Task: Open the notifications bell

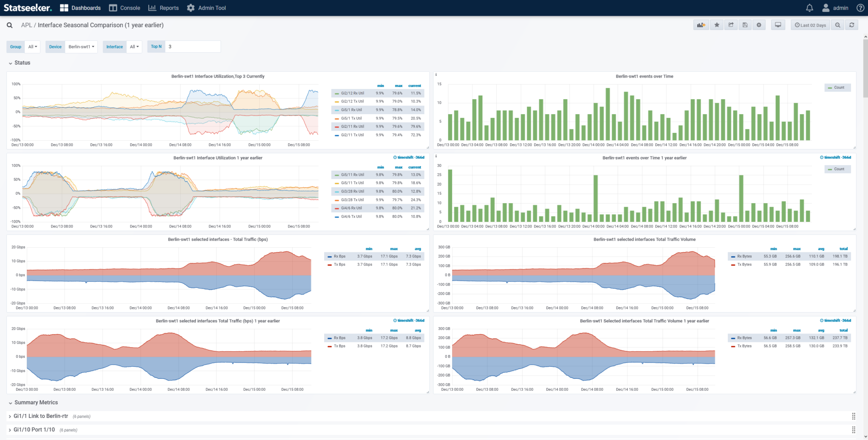Action: pos(809,8)
